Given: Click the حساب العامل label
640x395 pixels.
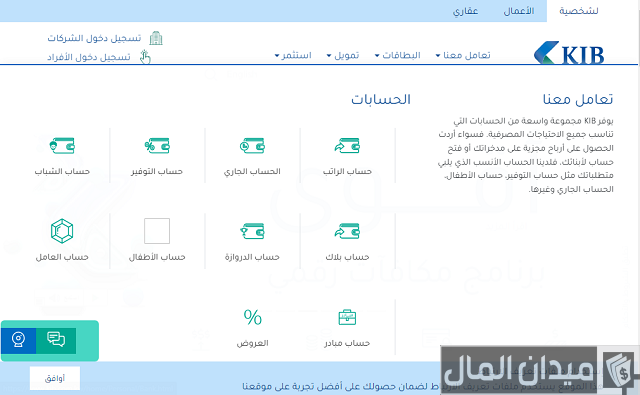Looking at the screenshot, I should (62, 257).
